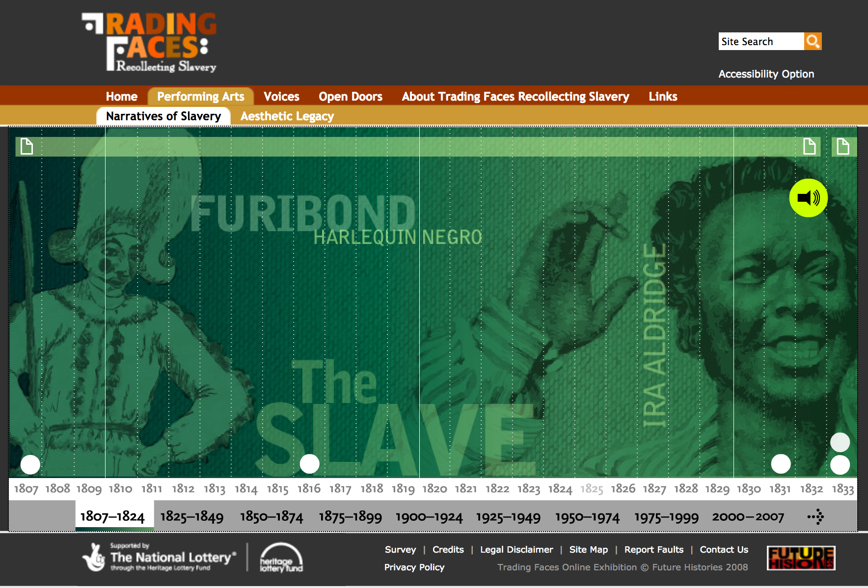
Task: Select the 1900–1924 time period
Action: point(429,517)
